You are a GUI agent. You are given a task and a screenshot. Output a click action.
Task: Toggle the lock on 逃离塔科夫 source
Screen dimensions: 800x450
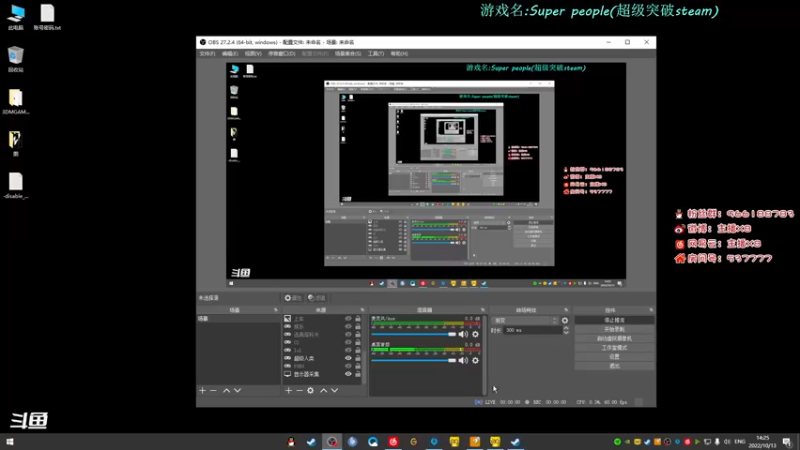358,335
